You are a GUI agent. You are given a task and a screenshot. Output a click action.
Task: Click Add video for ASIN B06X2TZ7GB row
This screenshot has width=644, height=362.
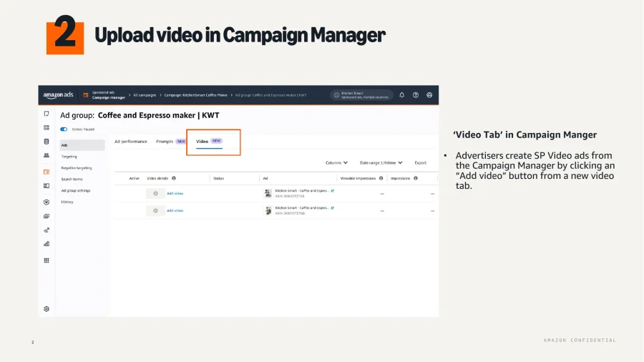(x=175, y=193)
